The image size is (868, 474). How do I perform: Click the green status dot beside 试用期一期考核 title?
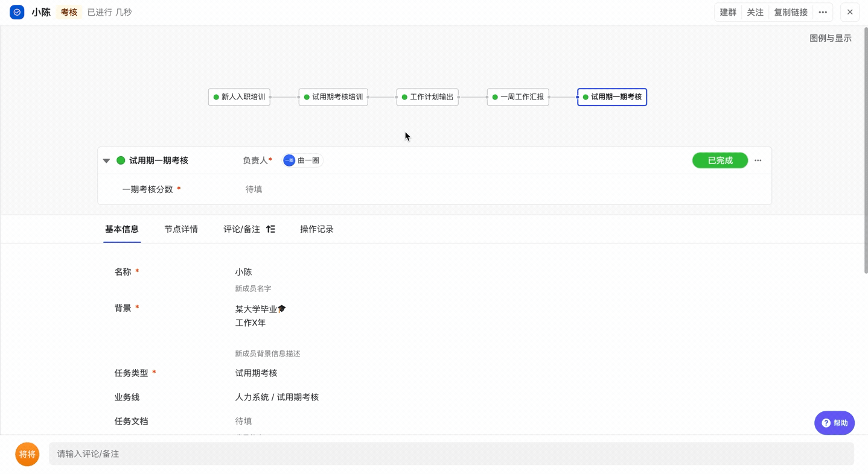click(x=121, y=160)
